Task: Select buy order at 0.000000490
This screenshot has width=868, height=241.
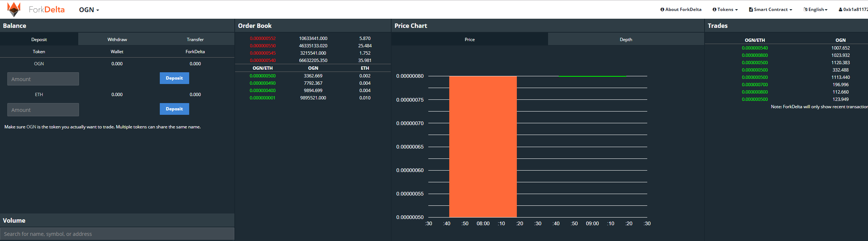Action: (313, 83)
